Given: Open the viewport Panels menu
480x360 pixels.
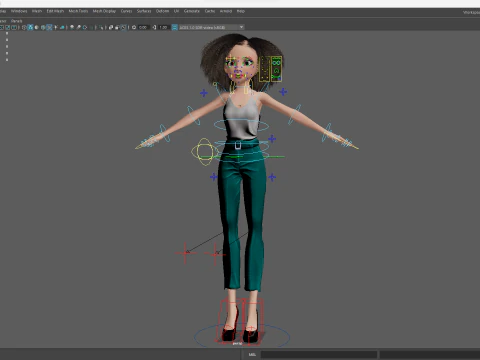Looking at the screenshot, I should [x=16, y=21].
